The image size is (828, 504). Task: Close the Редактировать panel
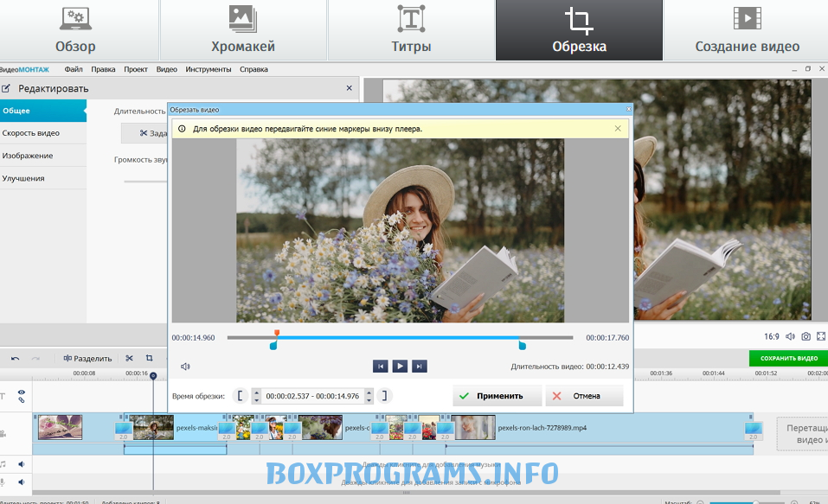click(x=349, y=88)
